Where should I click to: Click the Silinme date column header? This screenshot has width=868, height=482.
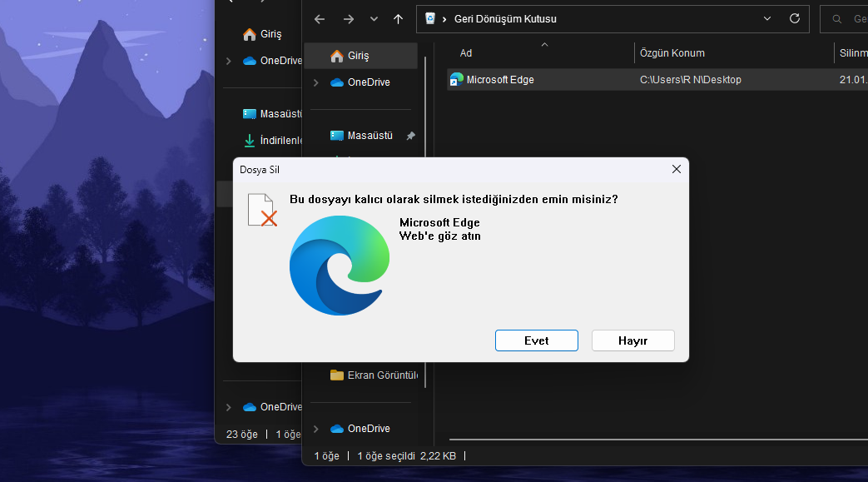(853, 53)
